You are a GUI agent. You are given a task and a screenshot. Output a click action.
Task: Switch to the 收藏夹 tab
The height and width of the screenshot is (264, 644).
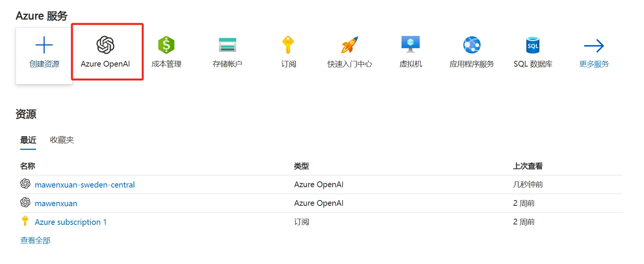pos(62,140)
